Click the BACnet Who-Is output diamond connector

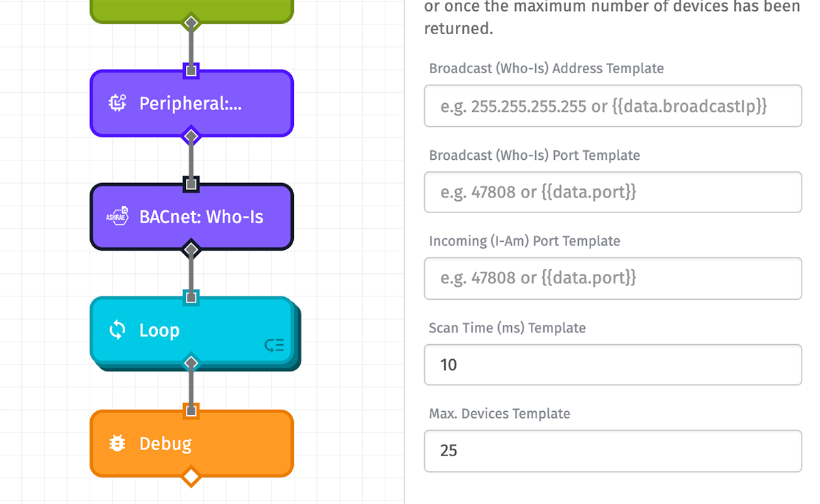pyautogui.click(x=191, y=249)
